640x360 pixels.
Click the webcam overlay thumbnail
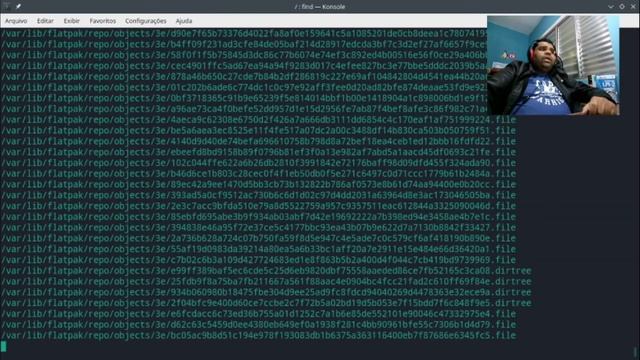(x=553, y=66)
